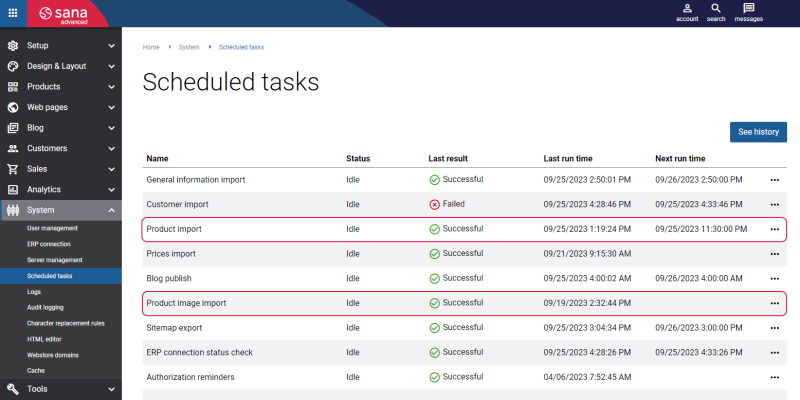Select the Authorization reminders task name

point(190,378)
